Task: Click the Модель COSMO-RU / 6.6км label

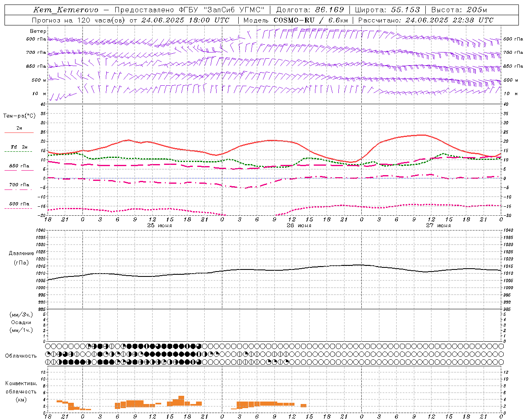Action: pos(296,20)
